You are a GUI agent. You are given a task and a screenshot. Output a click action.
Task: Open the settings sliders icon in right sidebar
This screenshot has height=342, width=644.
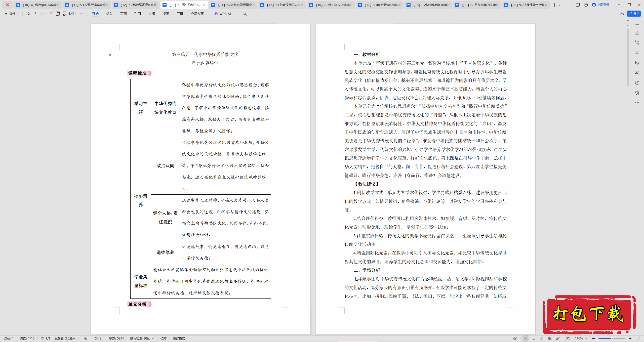pyautogui.click(x=637, y=53)
